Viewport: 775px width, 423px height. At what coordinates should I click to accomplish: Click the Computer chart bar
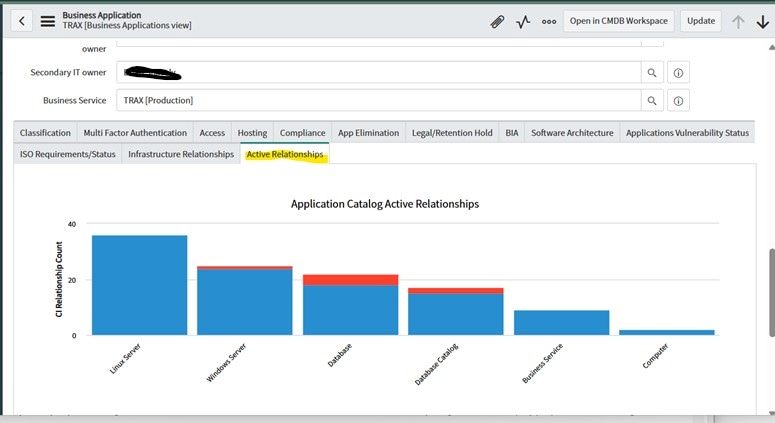click(667, 332)
